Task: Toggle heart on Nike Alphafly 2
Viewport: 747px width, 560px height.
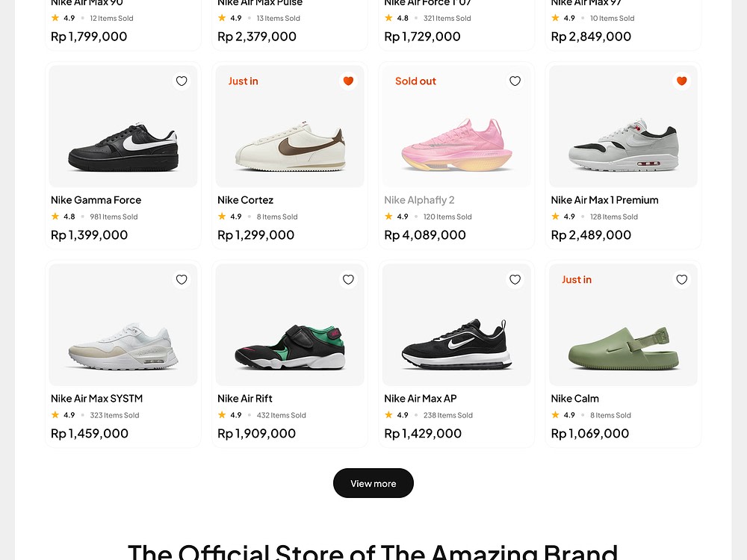Action: (x=515, y=81)
